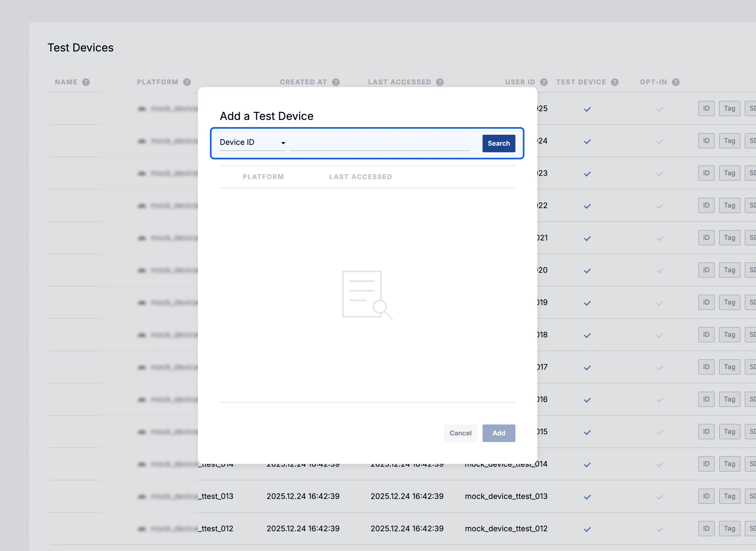Click the Search button in the dialog
Image resolution: width=756 pixels, height=551 pixels.
(x=499, y=144)
